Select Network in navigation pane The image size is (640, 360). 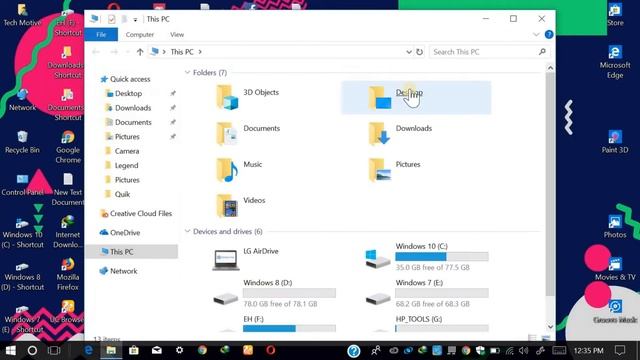[x=119, y=271]
